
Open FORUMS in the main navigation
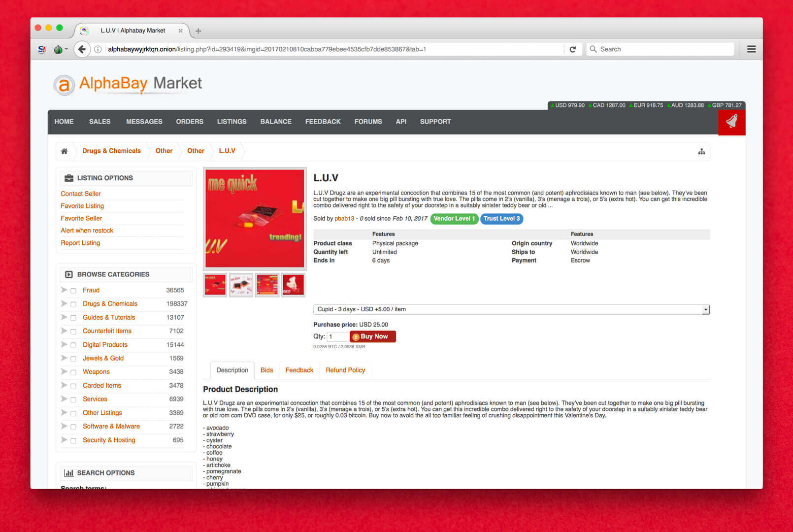(368, 122)
